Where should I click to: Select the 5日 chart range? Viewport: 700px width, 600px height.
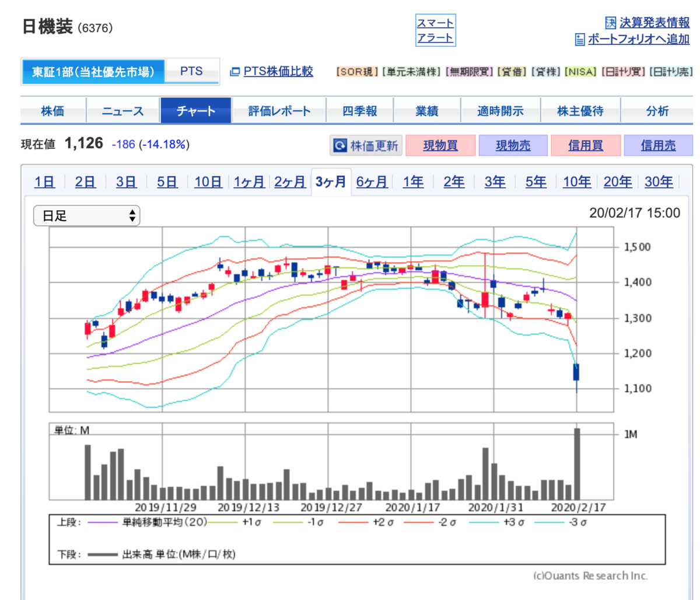coord(167,182)
